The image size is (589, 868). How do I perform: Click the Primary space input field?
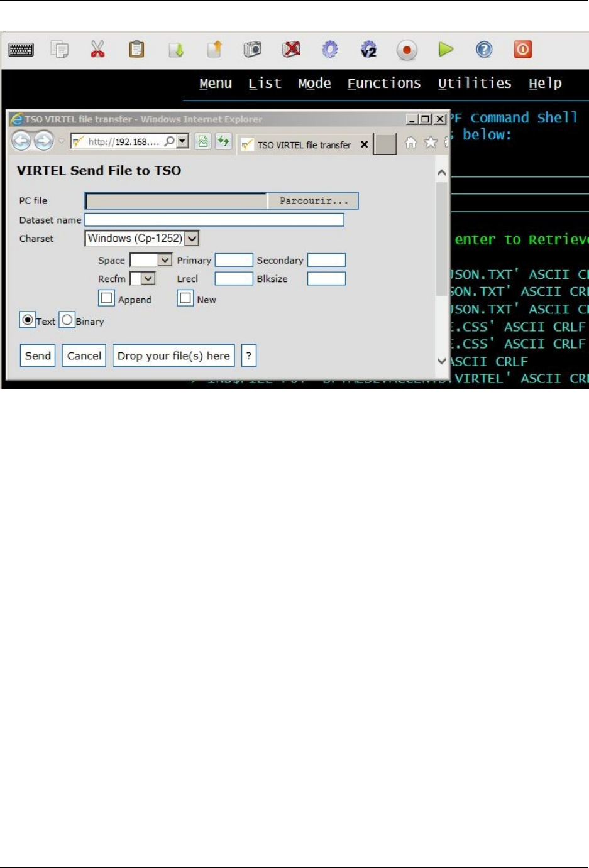click(234, 260)
